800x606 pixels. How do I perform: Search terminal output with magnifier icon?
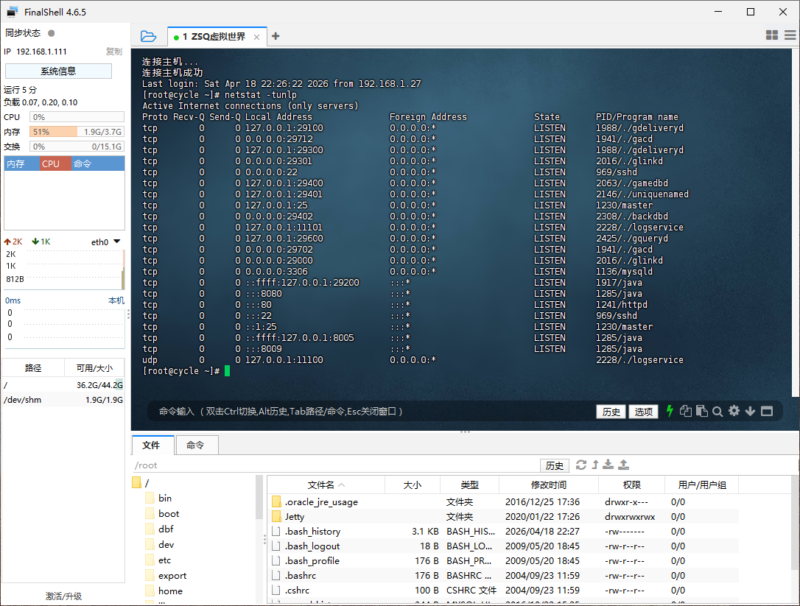717,411
